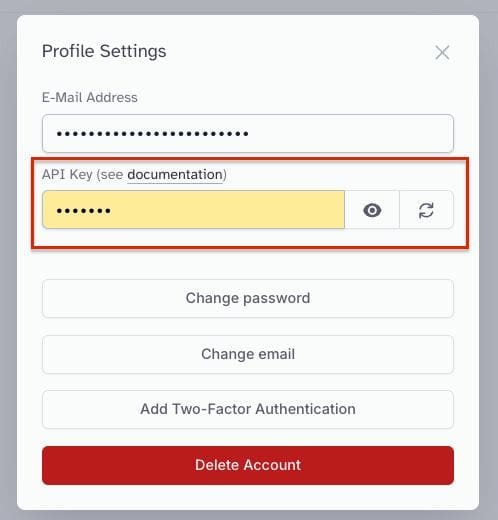Select Add Two-Factor Authentication
Image resolution: width=498 pixels, height=520 pixels.
(x=248, y=409)
